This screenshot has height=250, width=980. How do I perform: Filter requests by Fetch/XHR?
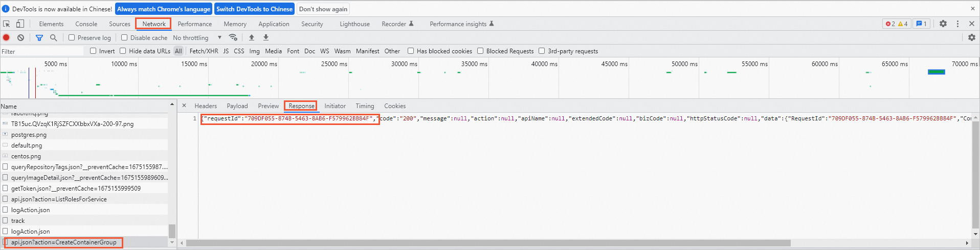[x=204, y=51]
